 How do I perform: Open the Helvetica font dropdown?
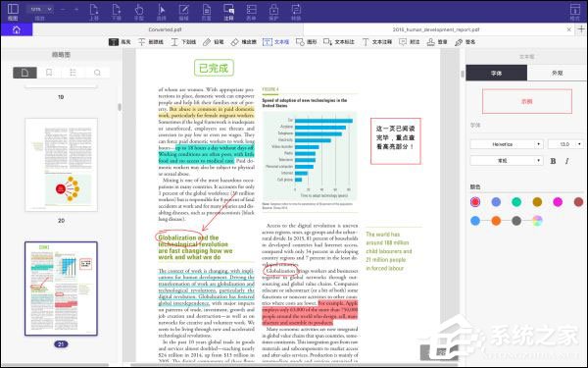pos(507,144)
